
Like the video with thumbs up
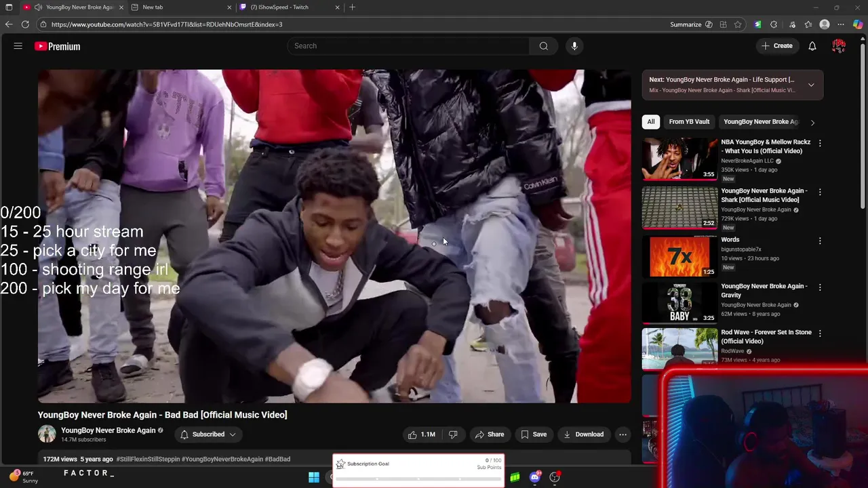point(421,434)
